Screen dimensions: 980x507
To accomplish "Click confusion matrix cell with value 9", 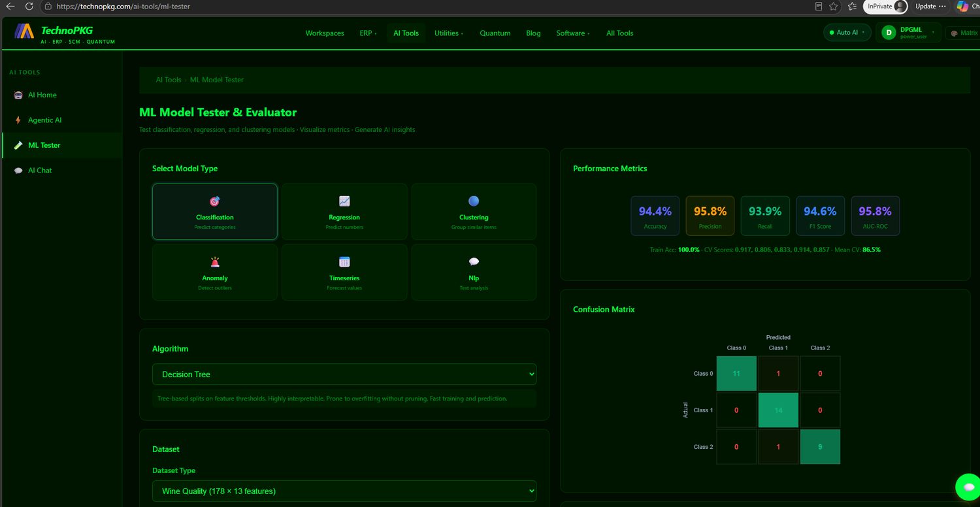I will pos(820,447).
